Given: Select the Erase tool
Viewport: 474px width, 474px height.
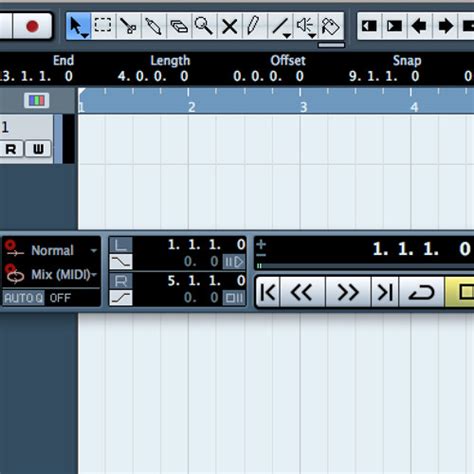Looking at the screenshot, I should point(179,26).
